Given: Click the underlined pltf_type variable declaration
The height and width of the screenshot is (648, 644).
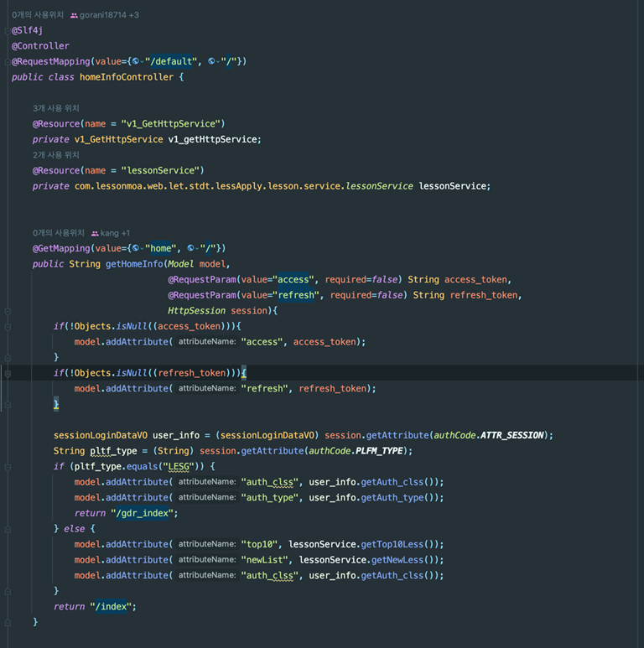Looking at the screenshot, I should pos(113,451).
